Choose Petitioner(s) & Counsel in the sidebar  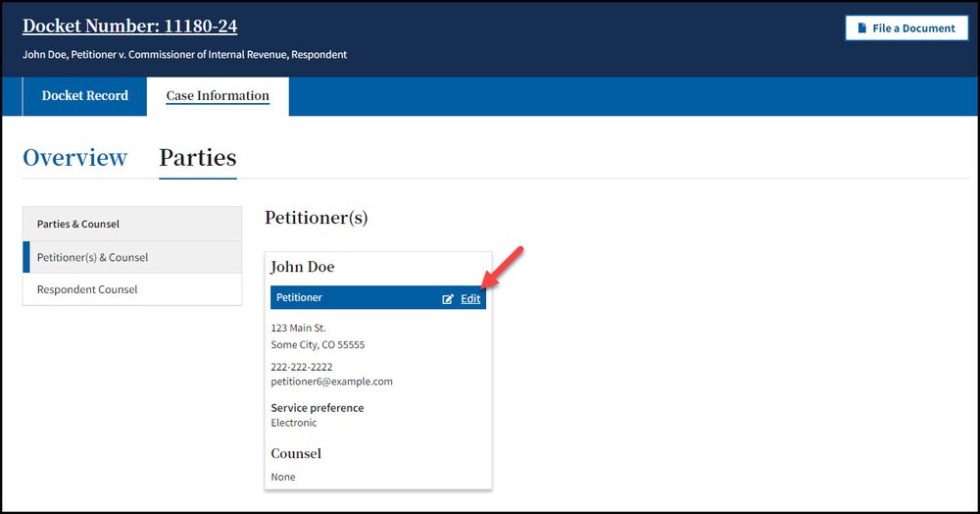point(93,257)
